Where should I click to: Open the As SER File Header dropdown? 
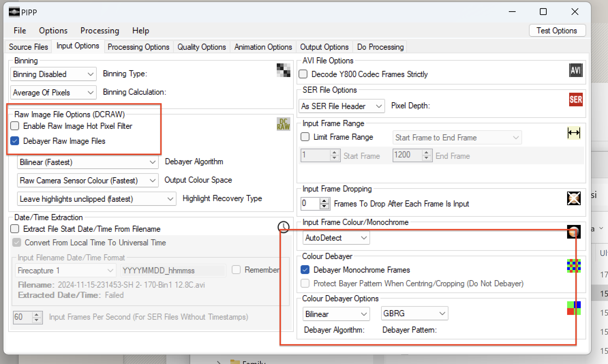click(x=342, y=106)
